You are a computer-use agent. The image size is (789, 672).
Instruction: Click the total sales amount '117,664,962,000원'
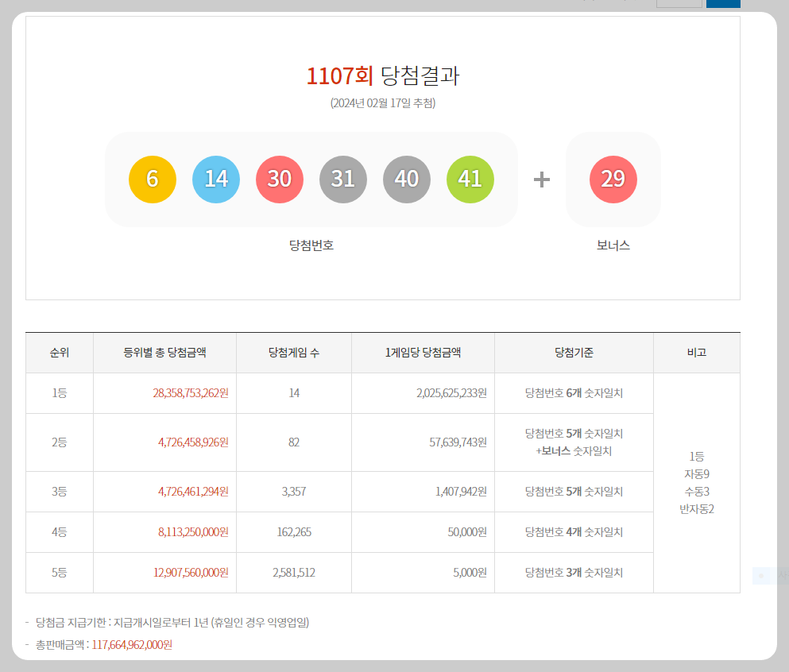(132, 645)
